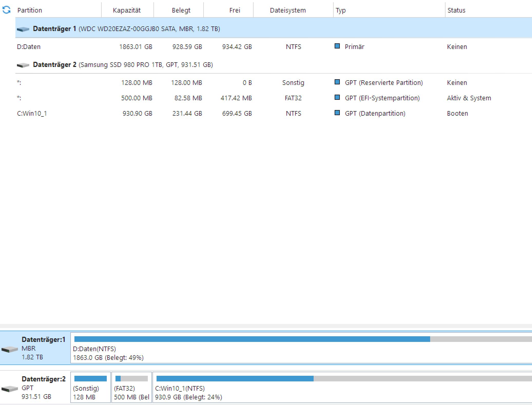The height and width of the screenshot is (415, 532).
Task: Select the Datenträger 1 WDC disk row
Action: point(274,28)
